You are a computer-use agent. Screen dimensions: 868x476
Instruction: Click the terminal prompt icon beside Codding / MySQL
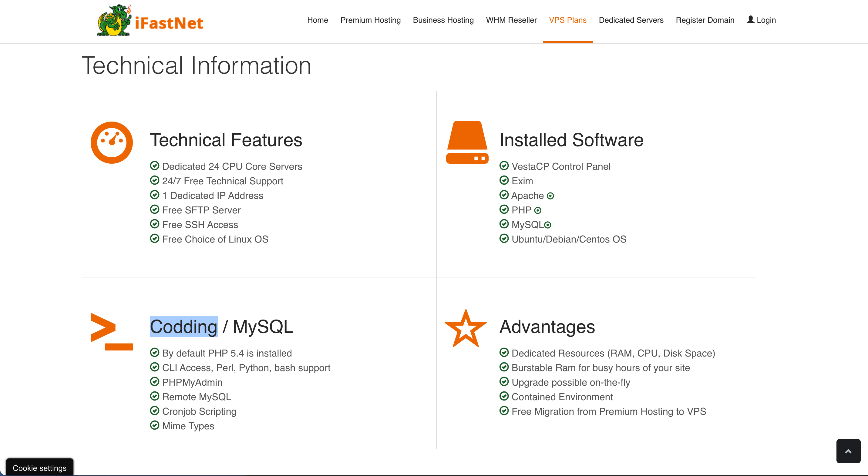[112, 332]
